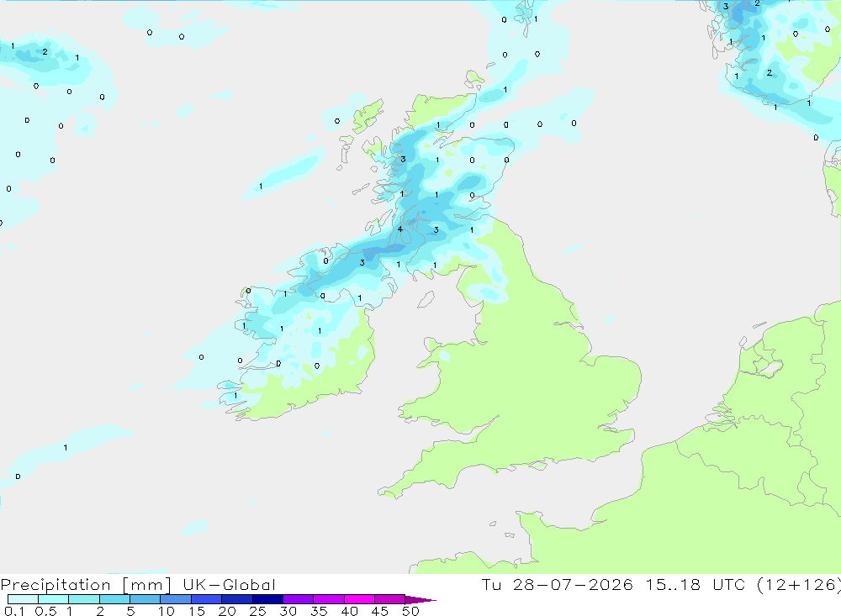Image resolution: width=841 pixels, height=616 pixels.
Task: Click the 0.5–1 mm legend swatch
Action: coord(54,599)
